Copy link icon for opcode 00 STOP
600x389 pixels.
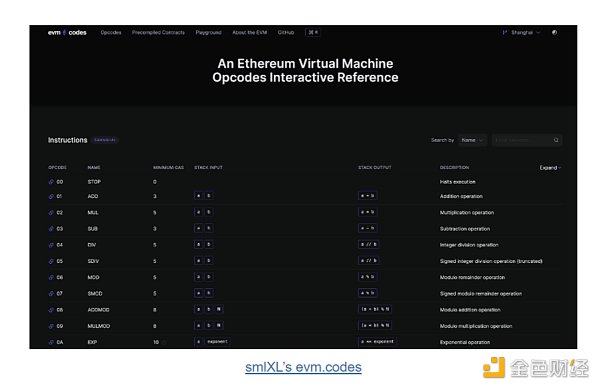pyautogui.click(x=51, y=182)
